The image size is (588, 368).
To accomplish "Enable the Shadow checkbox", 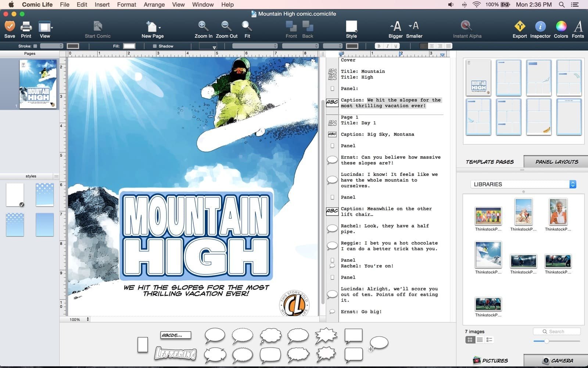I will (155, 46).
